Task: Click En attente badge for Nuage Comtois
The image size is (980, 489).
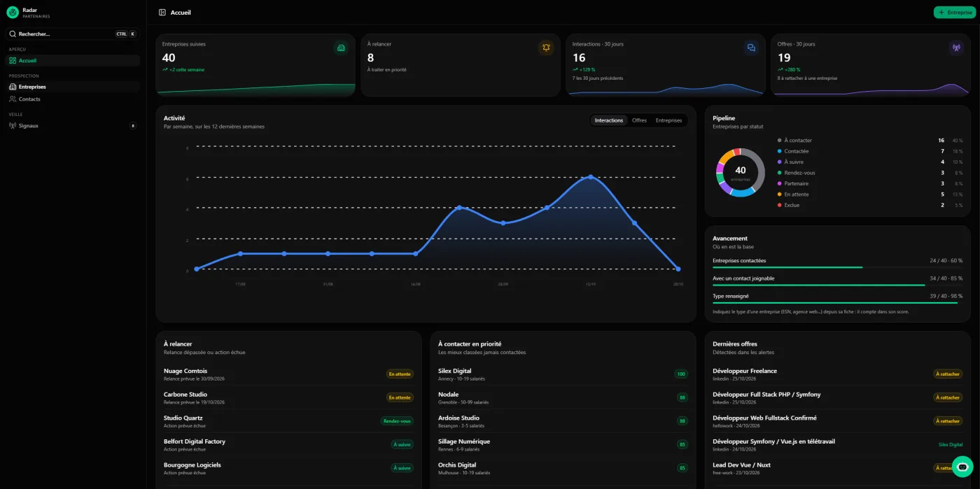Action: (400, 374)
